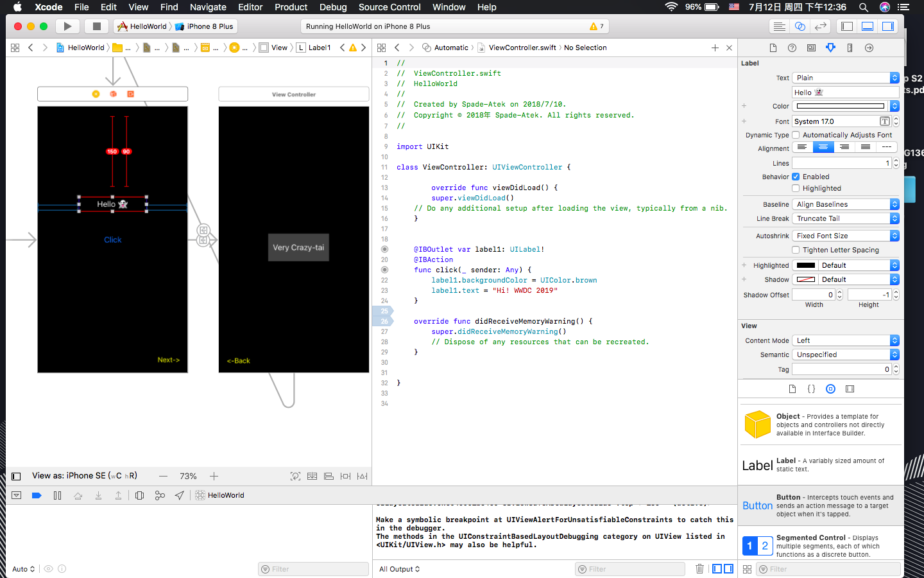924x578 pixels.
Task: Open the Color dropdown arrow for label
Action: [894, 106]
